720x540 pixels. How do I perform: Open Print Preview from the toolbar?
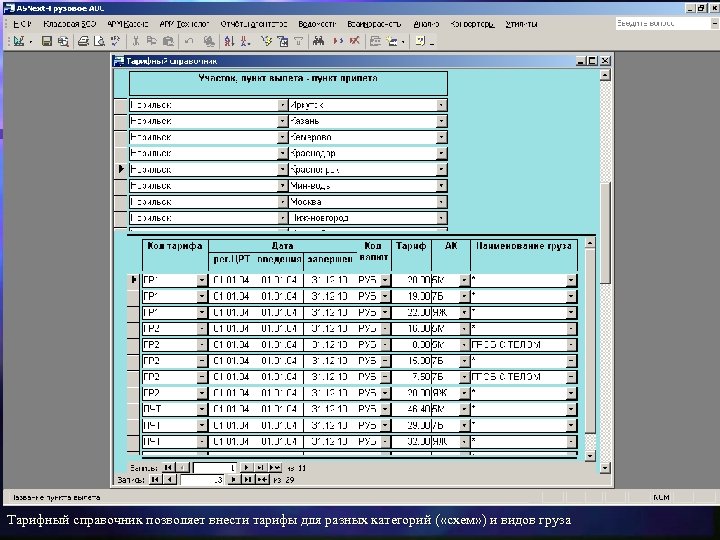pos(99,41)
